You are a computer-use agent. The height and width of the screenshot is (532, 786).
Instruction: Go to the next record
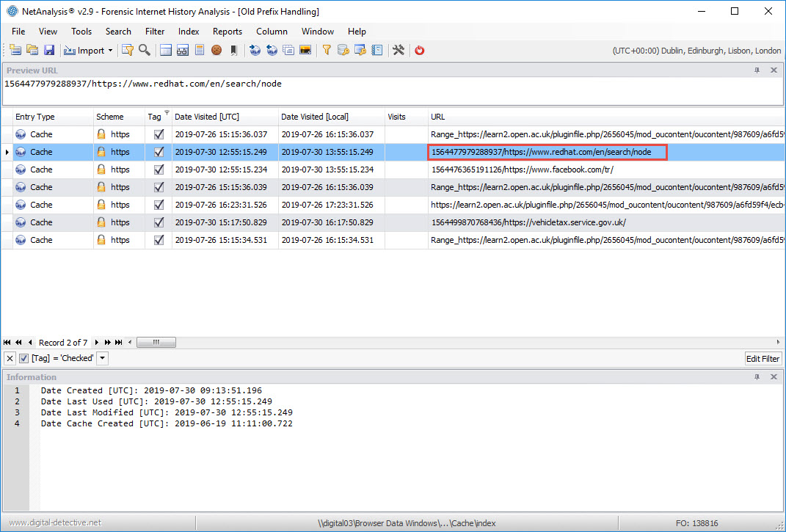96,343
